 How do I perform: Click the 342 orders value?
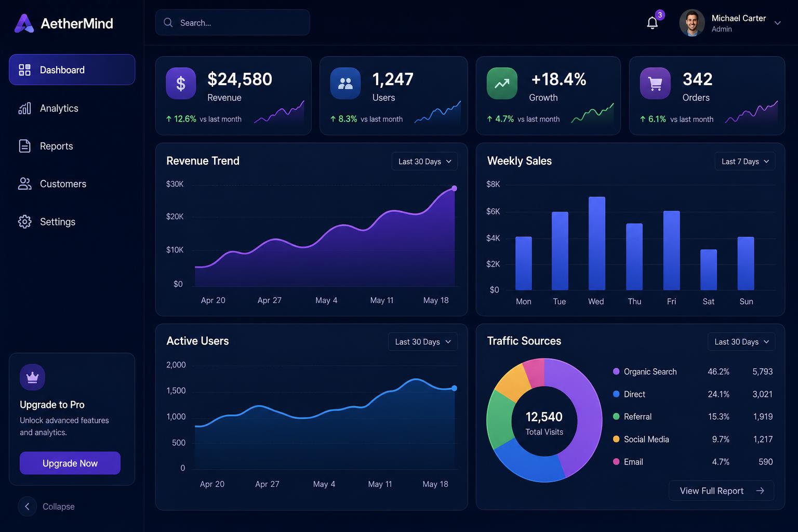pyautogui.click(x=697, y=79)
